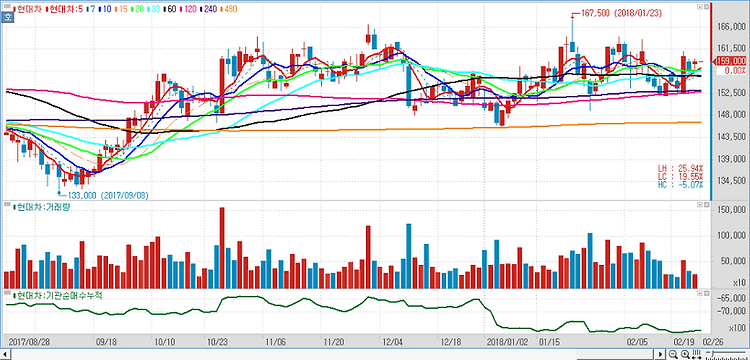Select the 현대차 candle series legend
Image resolution: width=750 pixels, height=360 pixels.
28,9
